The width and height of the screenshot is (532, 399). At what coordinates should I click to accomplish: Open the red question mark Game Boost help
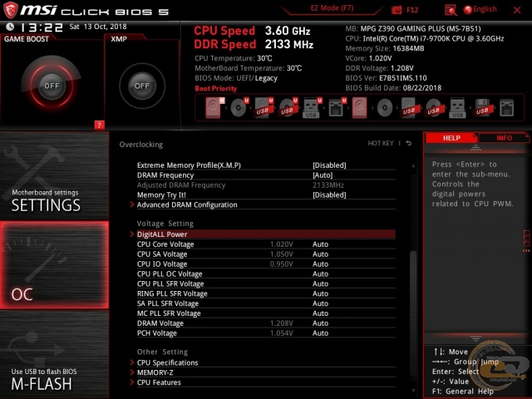coord(99,125)
